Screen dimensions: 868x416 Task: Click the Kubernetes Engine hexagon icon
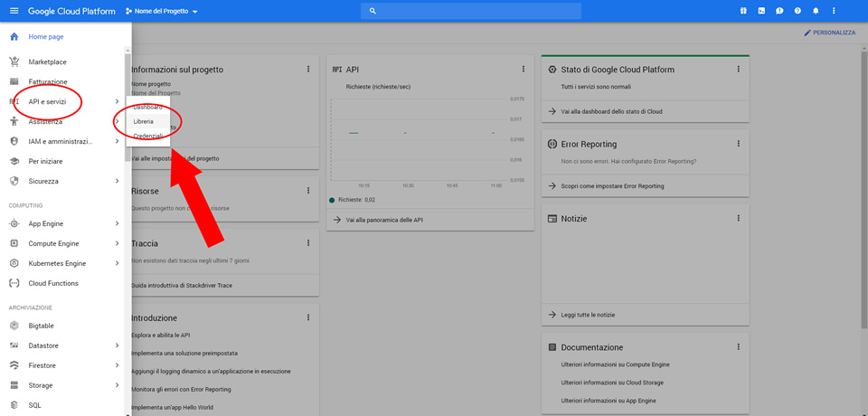coord(14,264)
